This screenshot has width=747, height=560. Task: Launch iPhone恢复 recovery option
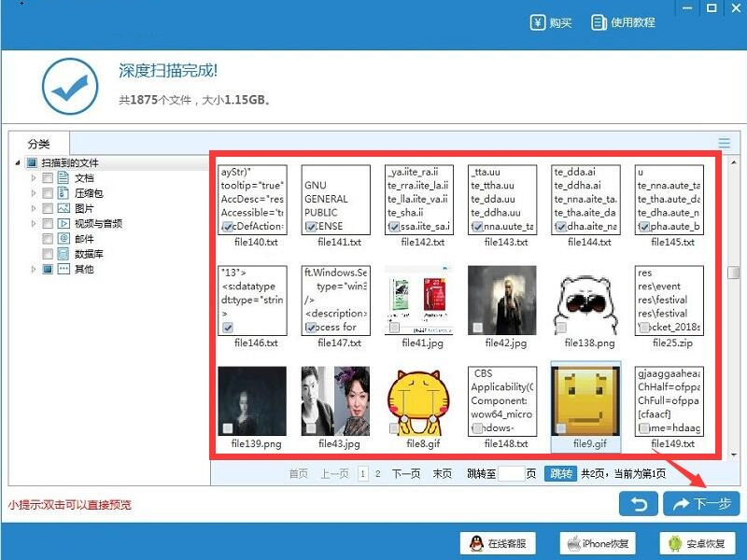[x=598, y=543]
